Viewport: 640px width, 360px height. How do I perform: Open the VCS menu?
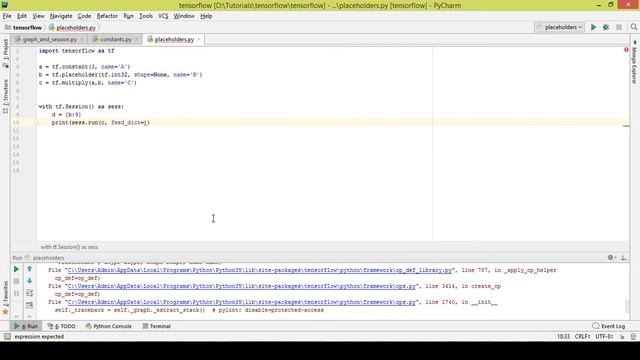click(163, 16)
